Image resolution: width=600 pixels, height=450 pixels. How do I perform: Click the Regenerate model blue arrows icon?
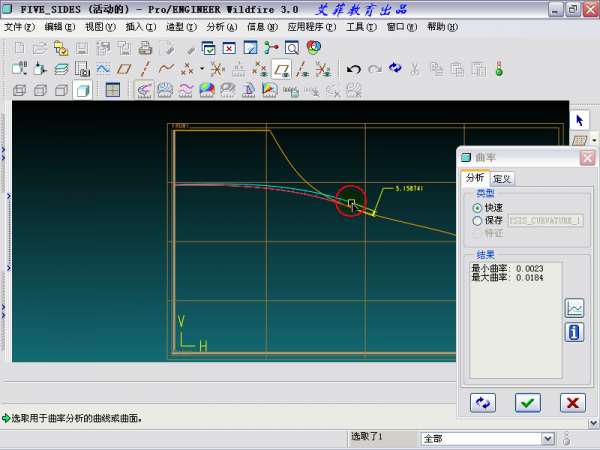click(x=395, y=68)
